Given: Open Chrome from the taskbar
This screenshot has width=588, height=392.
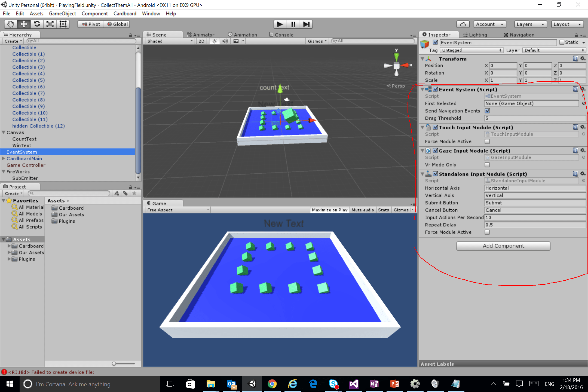Looking at the screenshot, I should pyautogui.click(x=272, y=384).
